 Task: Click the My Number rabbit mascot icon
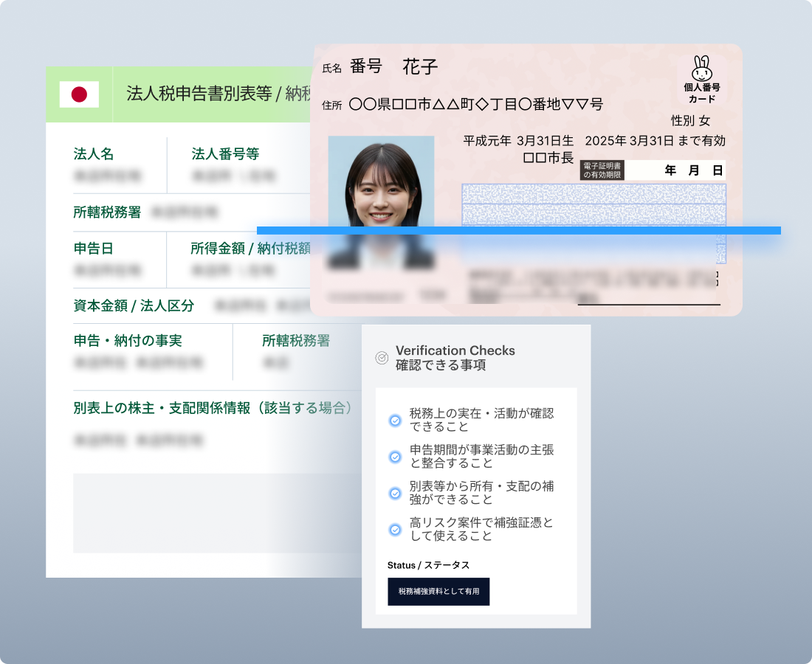tap(701, 69)
